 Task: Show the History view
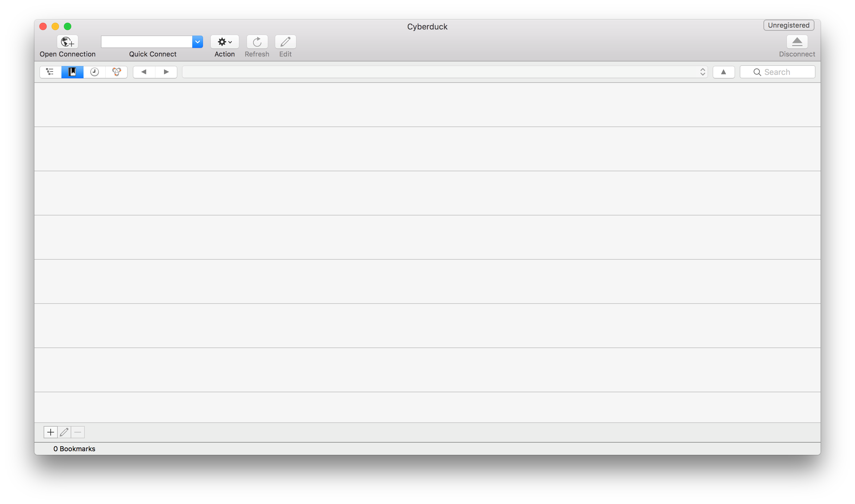point(95,72)
